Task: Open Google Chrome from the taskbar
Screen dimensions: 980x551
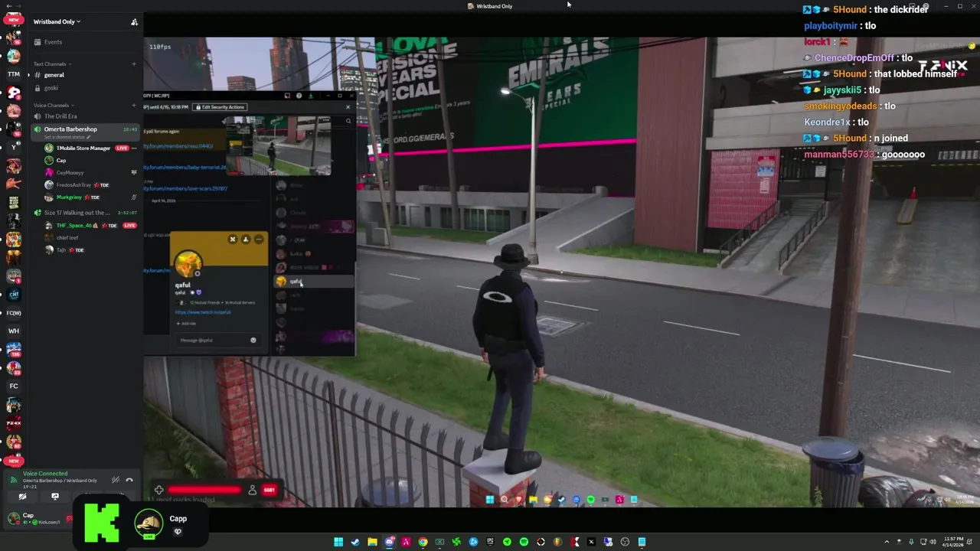Action: [423, 542]
